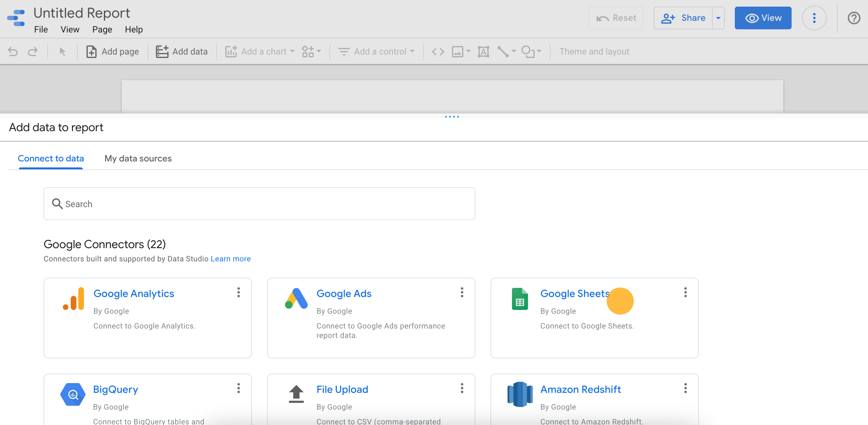Click the BigQuery connector icon

click(x=73, y=394)
